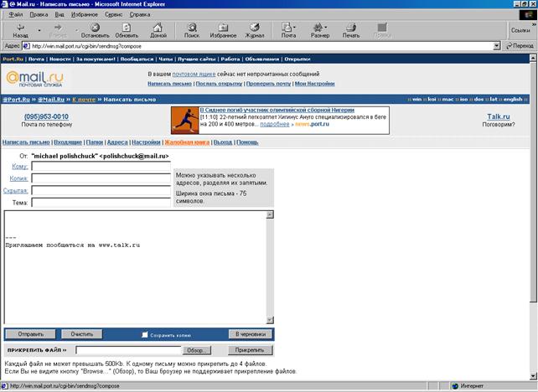538x392 pixels.
Task: Open Back button history dropdown arrow
Action: [39, 30]
